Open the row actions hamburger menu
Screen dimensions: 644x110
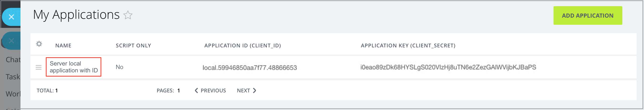pos(39,67)
